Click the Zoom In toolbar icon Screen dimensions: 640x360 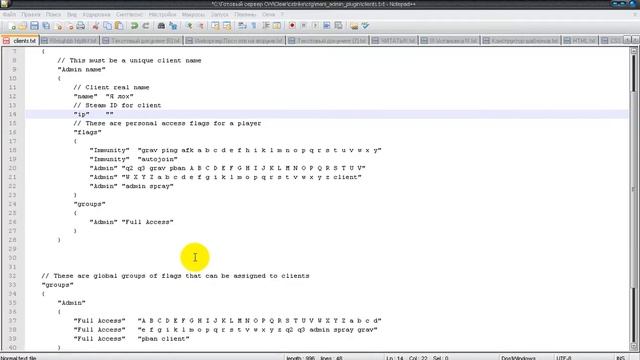pos(189,26)
